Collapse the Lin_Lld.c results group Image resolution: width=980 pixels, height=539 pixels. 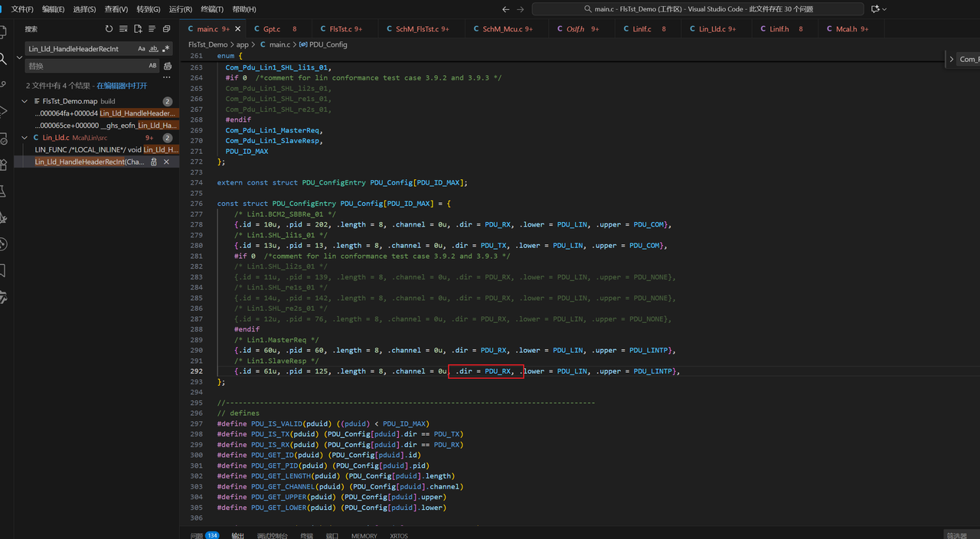[25, 138]
